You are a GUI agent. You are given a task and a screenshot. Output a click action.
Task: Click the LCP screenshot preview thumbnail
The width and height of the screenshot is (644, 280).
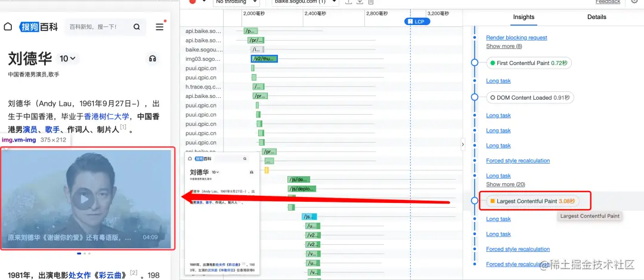point(222,214)
